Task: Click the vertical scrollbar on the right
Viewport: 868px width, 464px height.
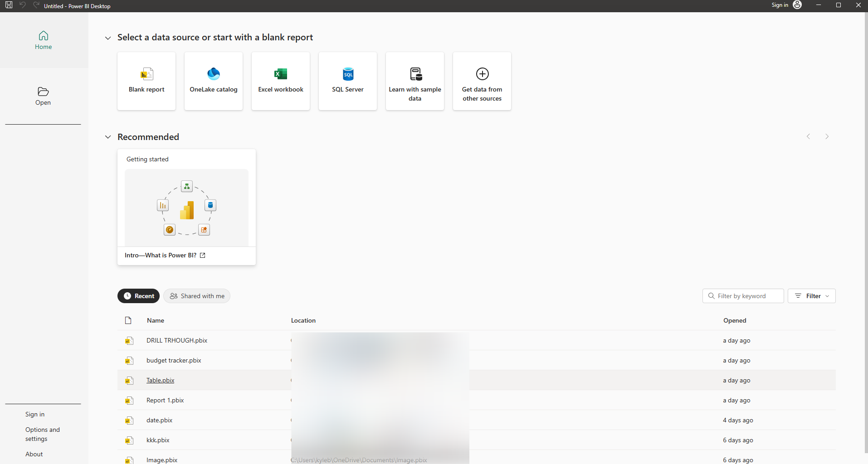Action: click(x=866, y=232)
